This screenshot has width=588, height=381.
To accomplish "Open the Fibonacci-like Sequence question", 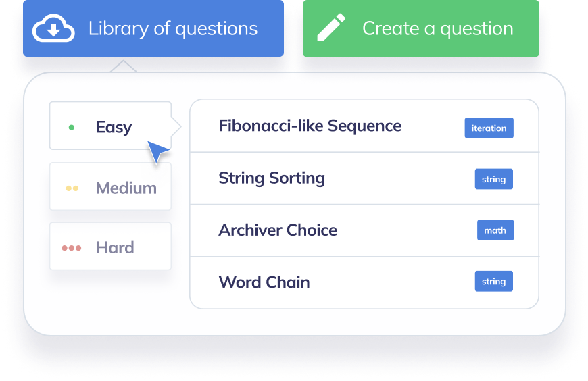I will [364, 126].
